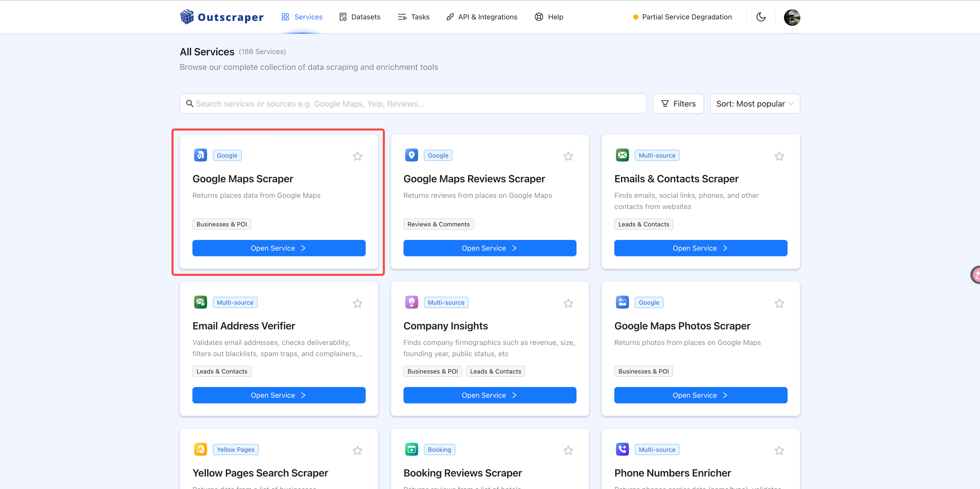Click Booking Reviews Scraper icon
Viewport: 980px width, 489px height.
click(x=411, y=449)
